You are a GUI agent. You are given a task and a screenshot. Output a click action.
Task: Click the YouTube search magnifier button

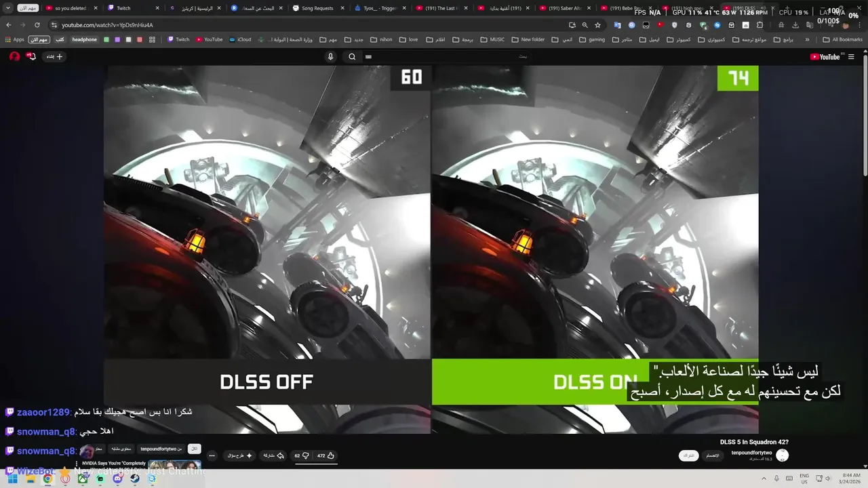[352, 57]
